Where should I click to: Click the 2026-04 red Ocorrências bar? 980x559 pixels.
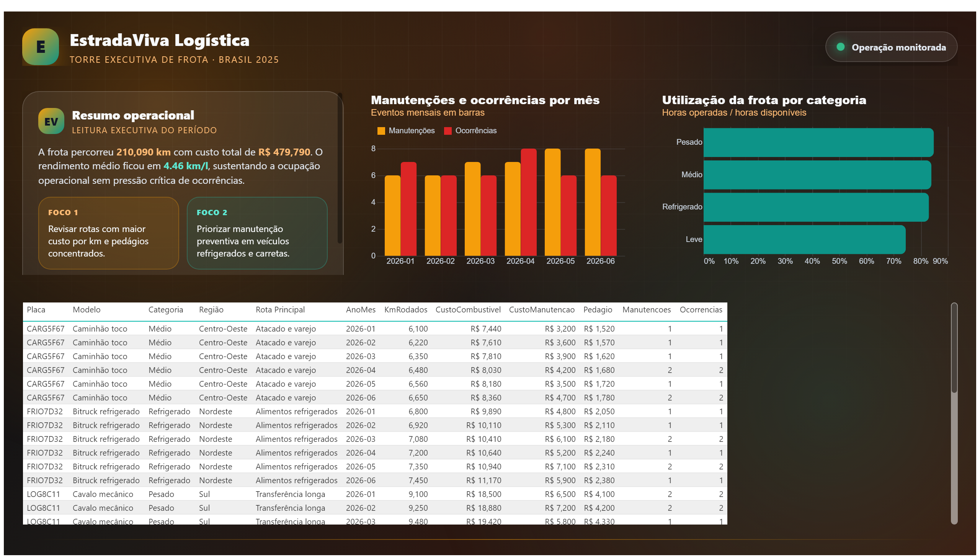point(528,202)
